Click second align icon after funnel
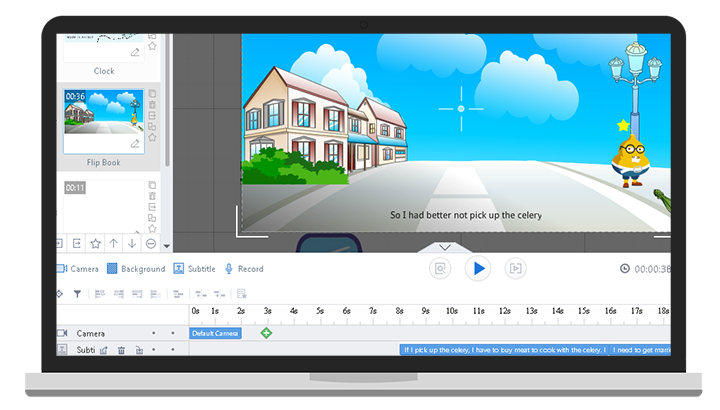 118,294
